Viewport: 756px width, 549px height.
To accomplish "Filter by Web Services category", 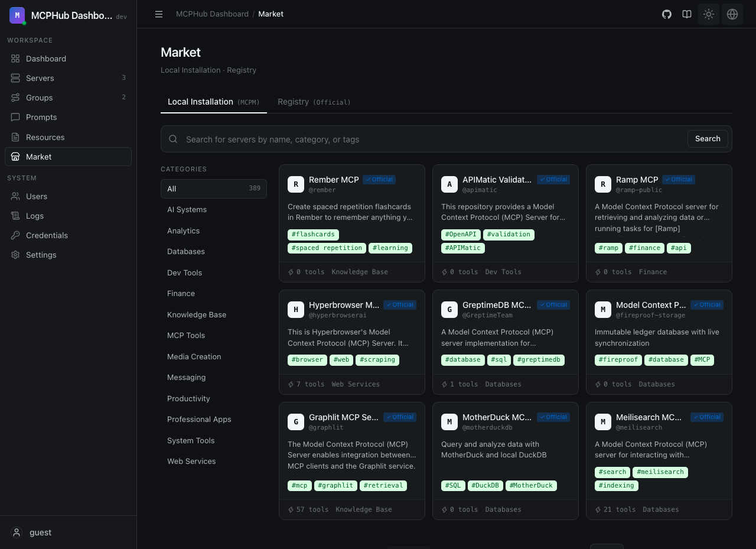I will click(214, 462).
